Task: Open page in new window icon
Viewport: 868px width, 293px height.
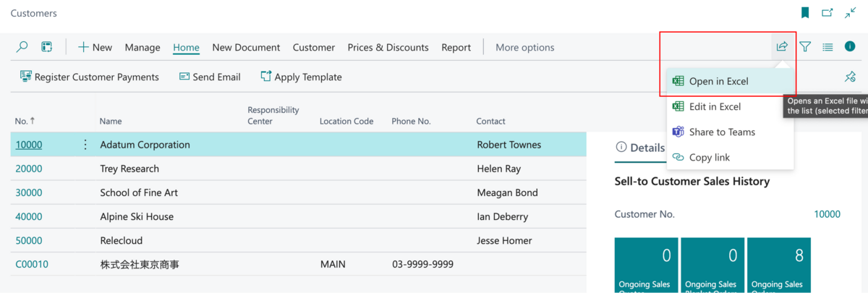Action: coord(827,13)
